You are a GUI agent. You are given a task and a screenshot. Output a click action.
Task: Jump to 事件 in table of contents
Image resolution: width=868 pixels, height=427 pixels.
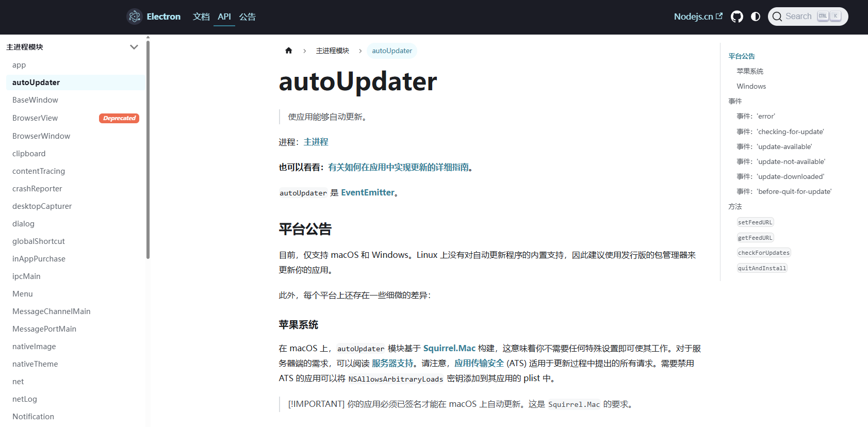point(735,101)
